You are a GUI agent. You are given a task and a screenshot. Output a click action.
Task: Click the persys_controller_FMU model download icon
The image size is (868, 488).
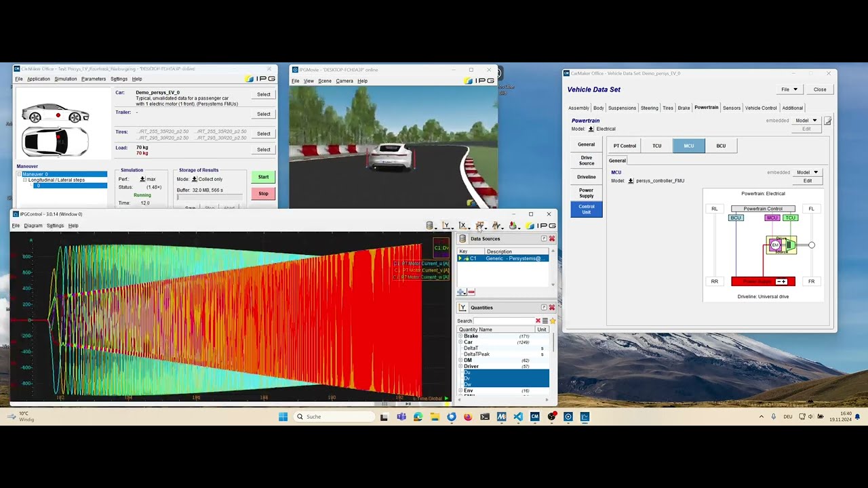(x=631, y=181)
